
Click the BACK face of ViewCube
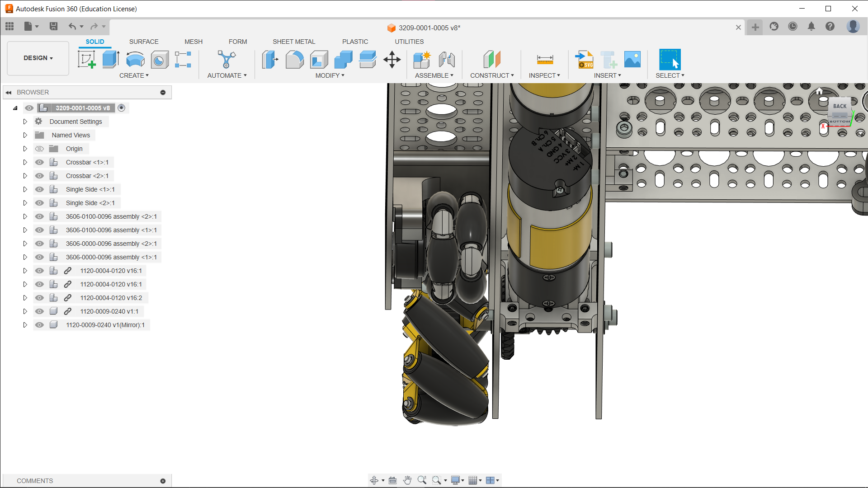coord(840,106)
